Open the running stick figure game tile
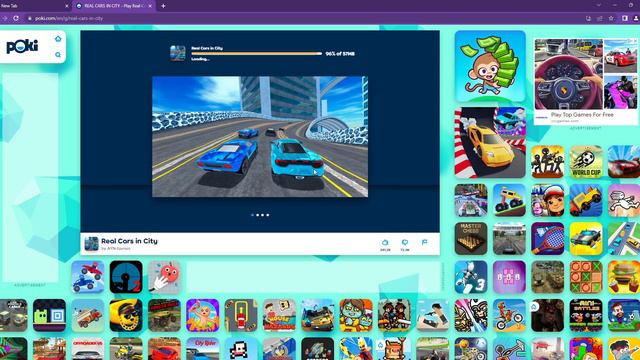Image resolution: width=640 pixels, height=360 pixels. [624, 200]
